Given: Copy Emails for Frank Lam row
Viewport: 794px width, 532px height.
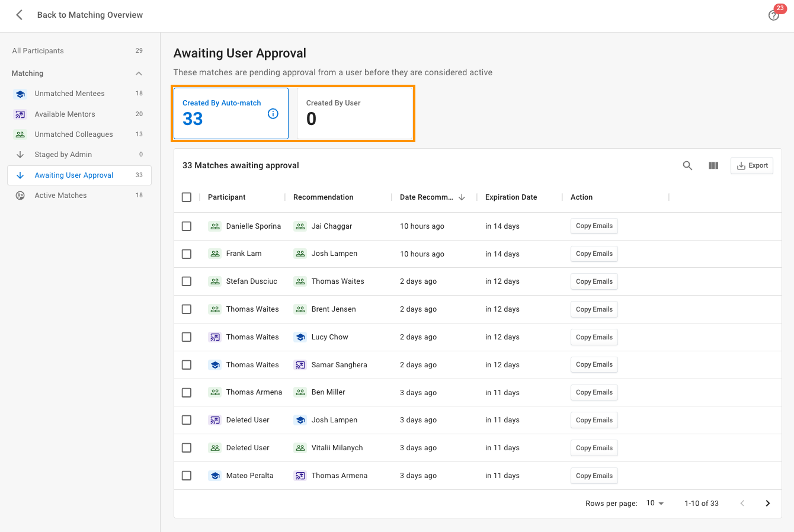Looking at the screenshot, I should (594, 254).
